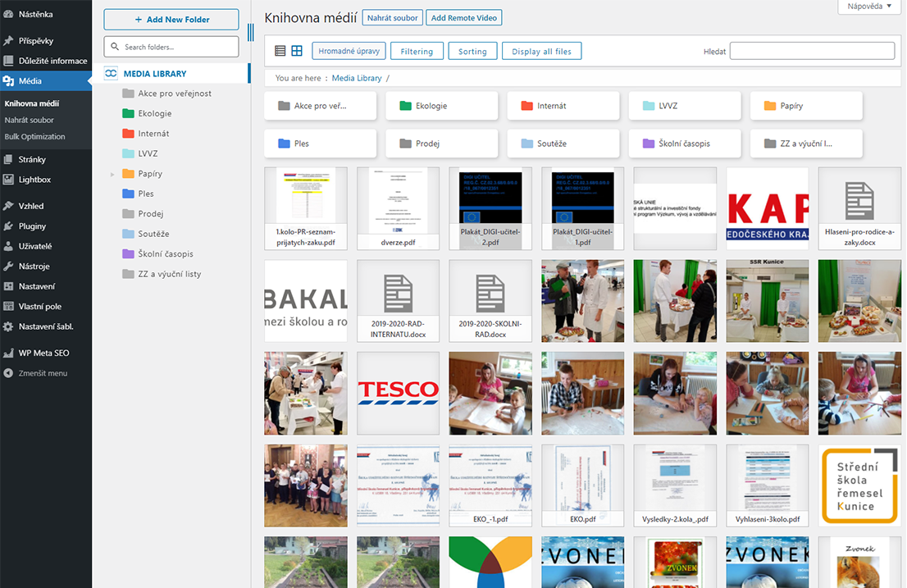This screenshot has height=588, width=907.
Task: Select the TESCO logo thumbnail
Action: [x=398, y=393]
